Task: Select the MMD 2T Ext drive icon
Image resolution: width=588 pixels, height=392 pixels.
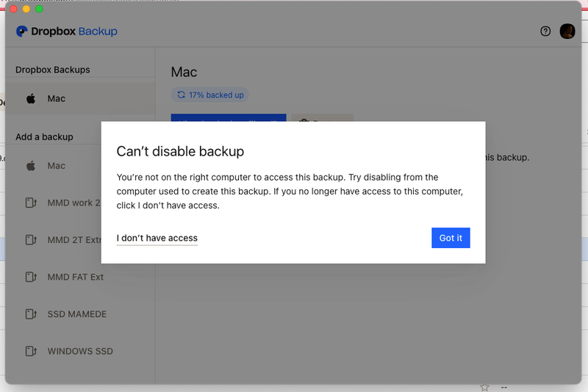Action: coord(31,240)
